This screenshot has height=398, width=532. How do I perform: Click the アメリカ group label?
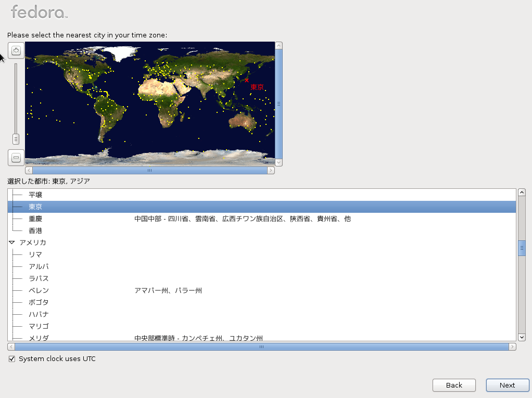pyautogui.click(x=33, y=242)
